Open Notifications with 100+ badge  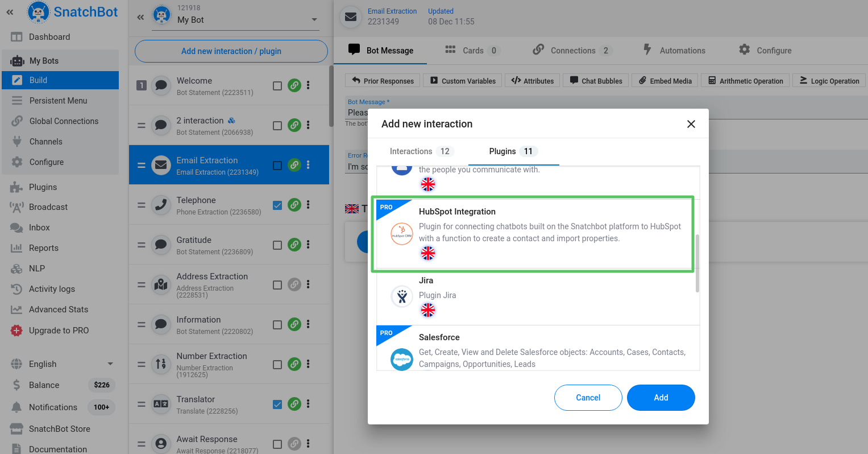pyautogui.click(x=63, y=407)
